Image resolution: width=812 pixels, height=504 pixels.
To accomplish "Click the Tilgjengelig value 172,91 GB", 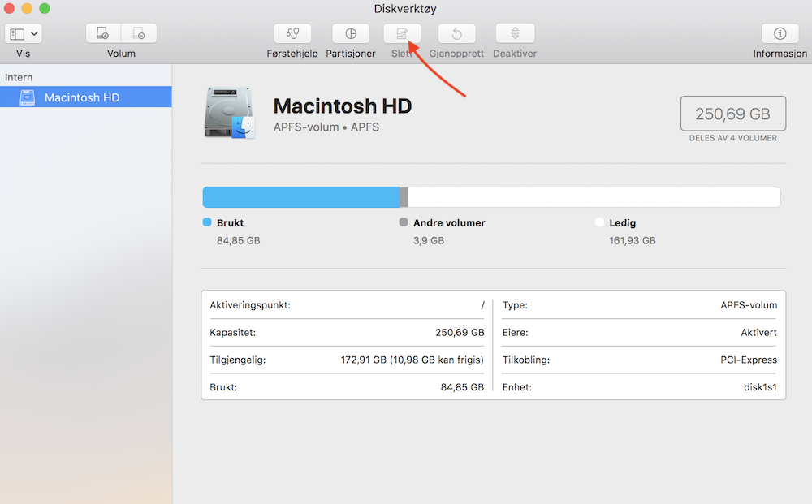I will pos(412,360).
